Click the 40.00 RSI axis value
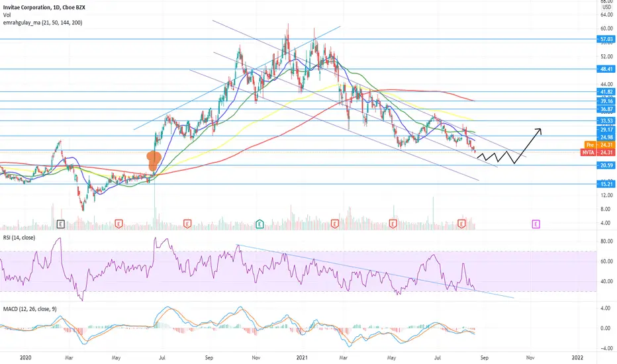Screen dimensions: 617x364 click(606, 281)
